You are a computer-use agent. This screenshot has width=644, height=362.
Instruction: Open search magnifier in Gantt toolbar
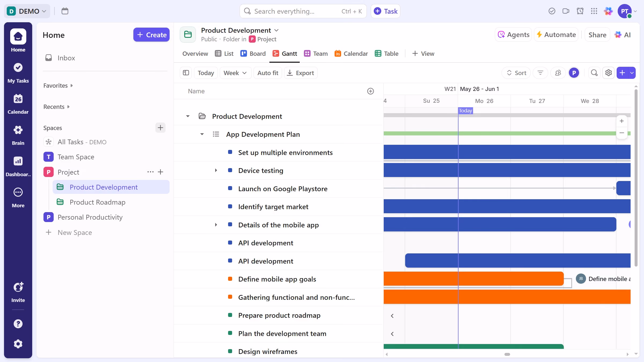pyautogui.click(x=594, y=73)
